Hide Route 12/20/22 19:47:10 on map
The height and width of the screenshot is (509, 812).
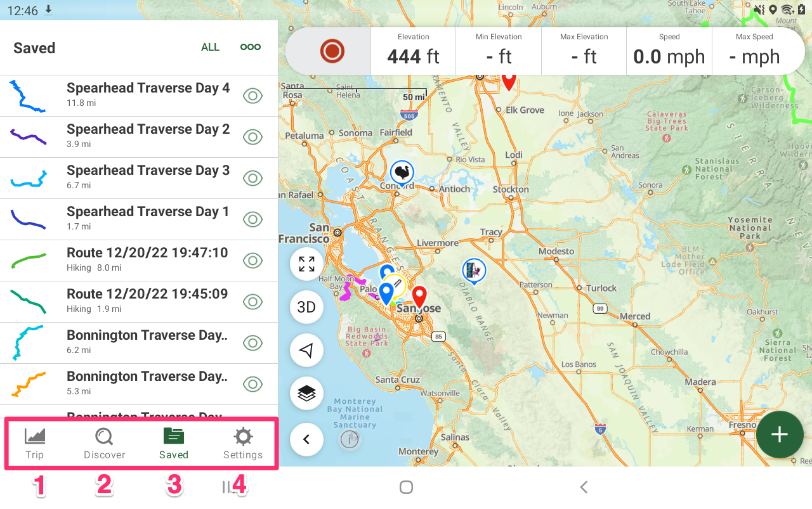253,261
